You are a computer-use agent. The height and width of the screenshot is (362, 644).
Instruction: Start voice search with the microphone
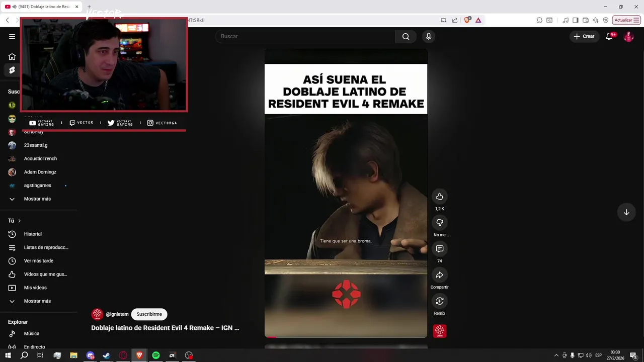tap(429, 36)
